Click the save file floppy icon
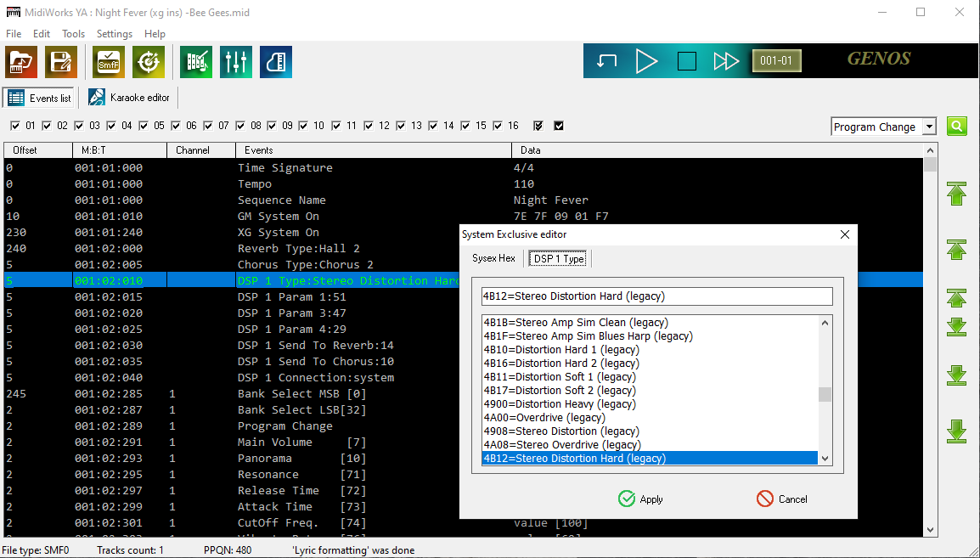The image size is (980, 558). click(x=61, y=62)
